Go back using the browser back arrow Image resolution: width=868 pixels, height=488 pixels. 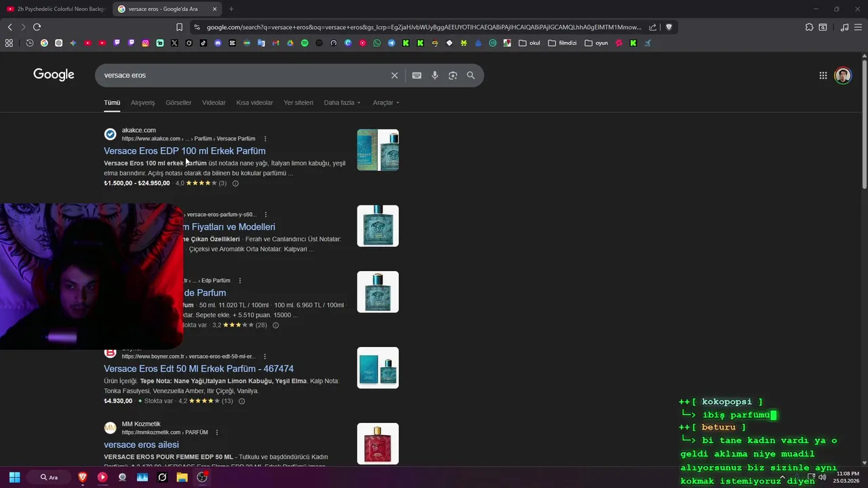(9, 27)
